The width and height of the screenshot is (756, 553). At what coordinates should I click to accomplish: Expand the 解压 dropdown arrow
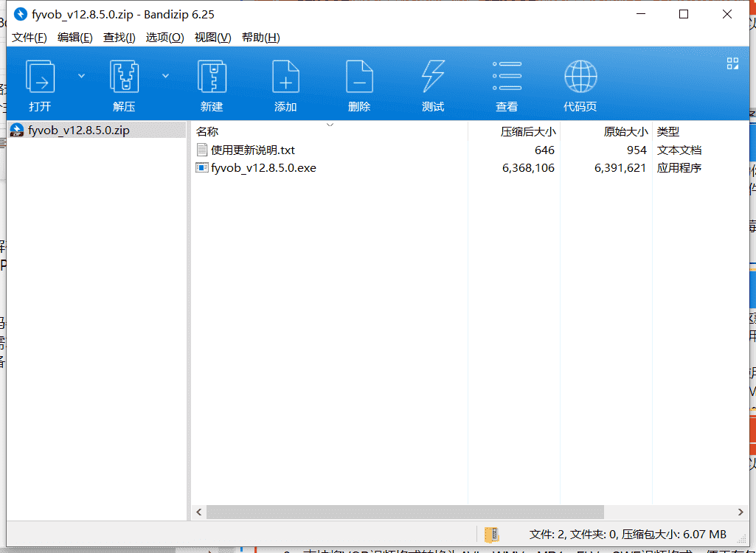165,76
